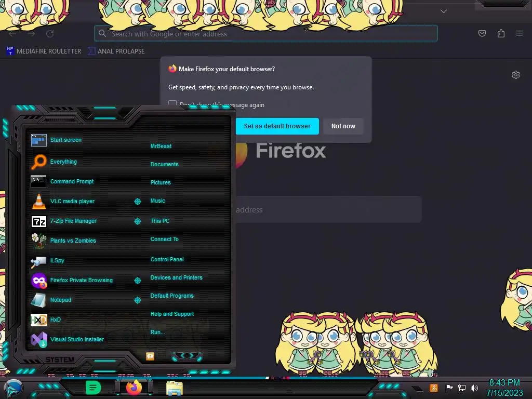Viewport: 532px width, 399px height.
Task: Click the Firefox taskbar icon
Action: pyautogui.click(x=134, y=387)
